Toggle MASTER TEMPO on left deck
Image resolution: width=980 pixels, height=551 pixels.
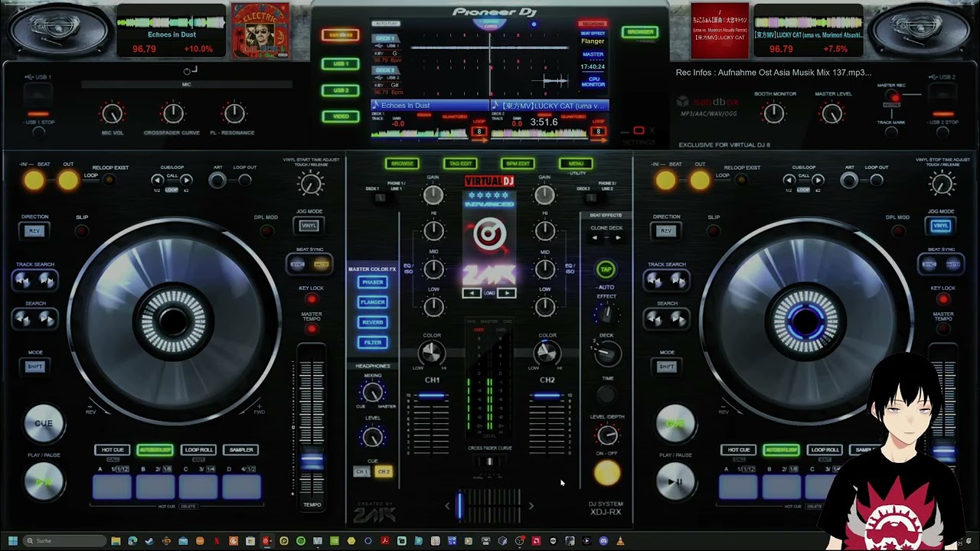point(311,329)
